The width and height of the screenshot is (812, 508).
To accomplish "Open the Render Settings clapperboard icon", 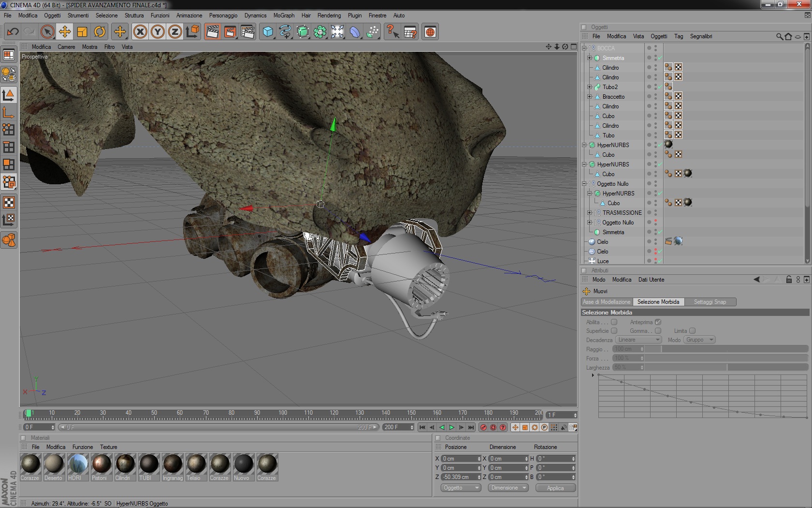I will [247, 32].
